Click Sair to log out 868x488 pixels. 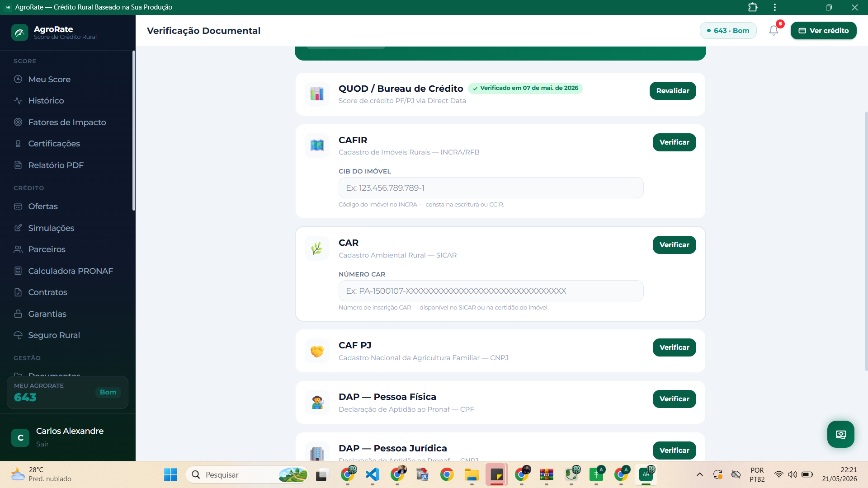tap(42, 444)
